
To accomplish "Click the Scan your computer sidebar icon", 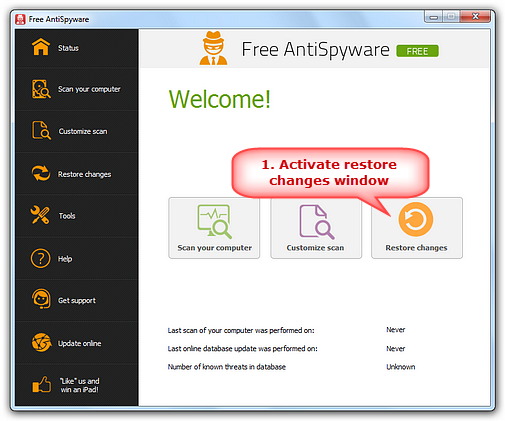I will pos(41,89).
